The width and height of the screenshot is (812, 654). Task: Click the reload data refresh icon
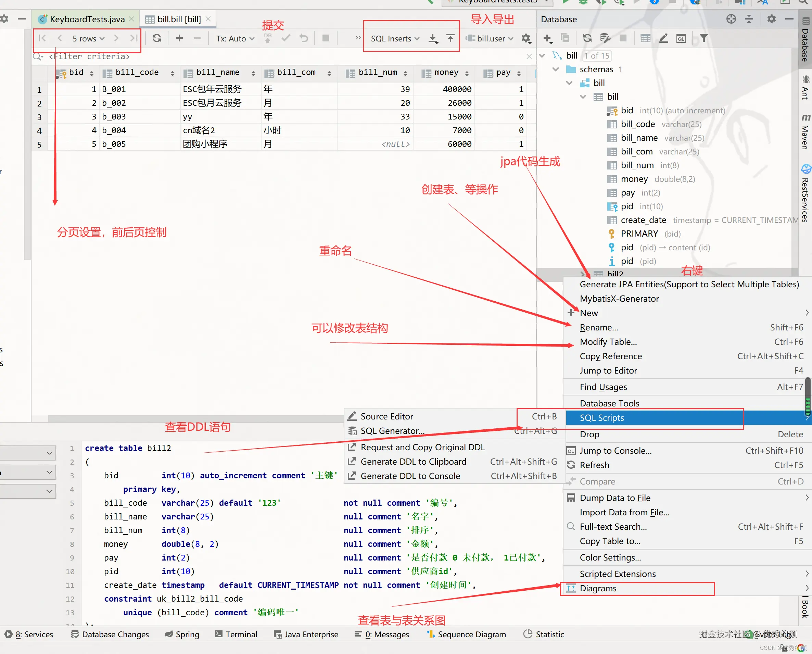[157, 38]
